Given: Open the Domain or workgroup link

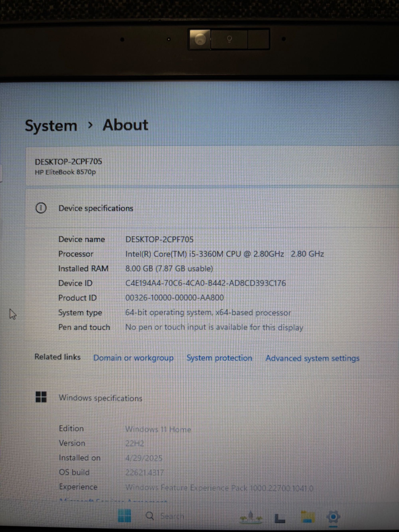Looking at the screenshot, I should (133, 358).
